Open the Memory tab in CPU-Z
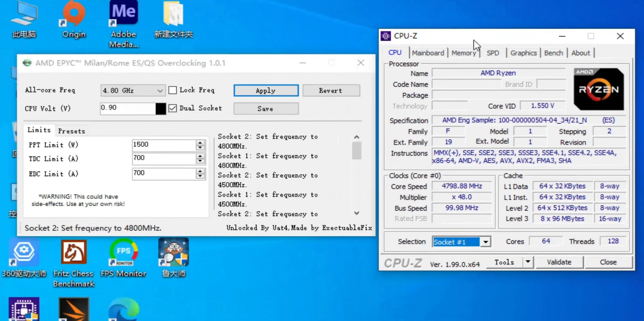The image size is (644, 321). pyautogui.click(x=464, y=53)
